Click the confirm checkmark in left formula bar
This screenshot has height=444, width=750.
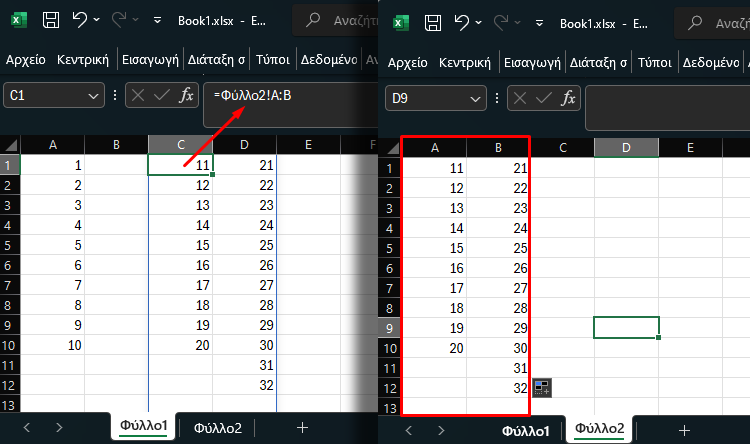(162, 95)
